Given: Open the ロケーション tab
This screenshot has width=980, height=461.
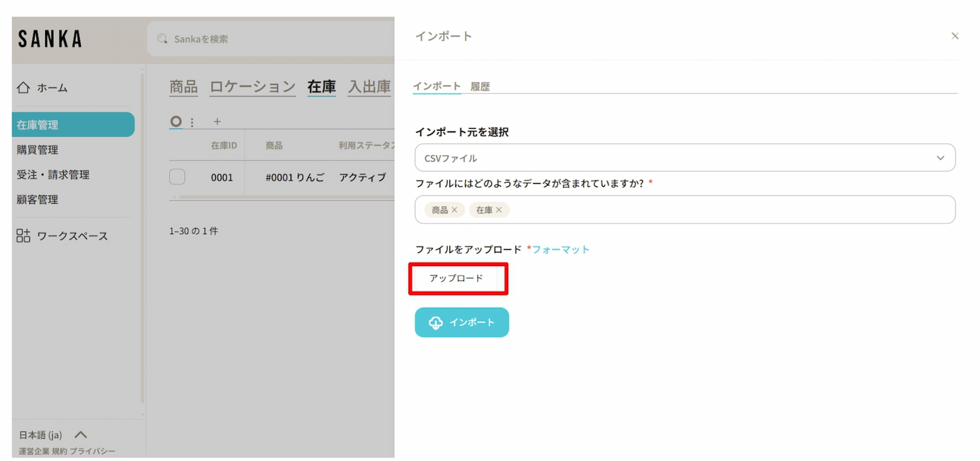Looking at the screenshot, I should 253,86.
